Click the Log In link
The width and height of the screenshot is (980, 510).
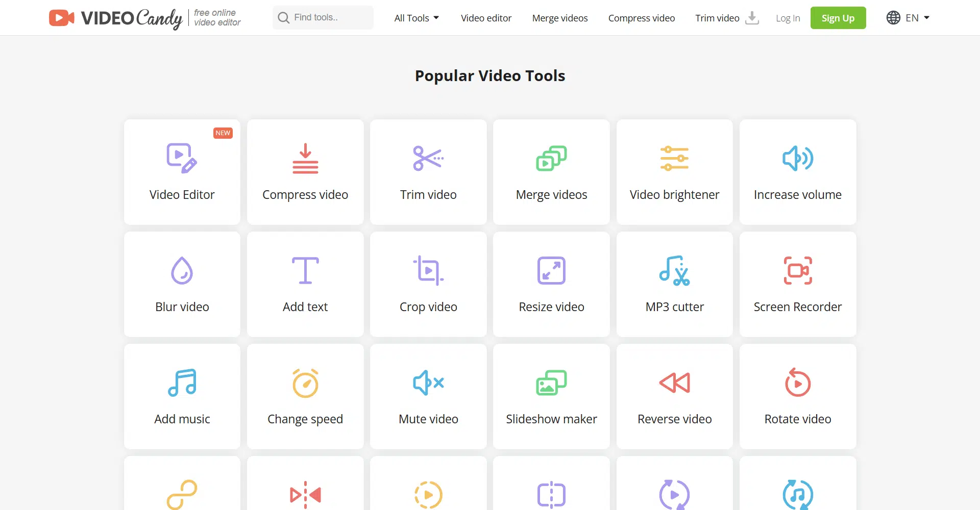click(x=788, y=18)
